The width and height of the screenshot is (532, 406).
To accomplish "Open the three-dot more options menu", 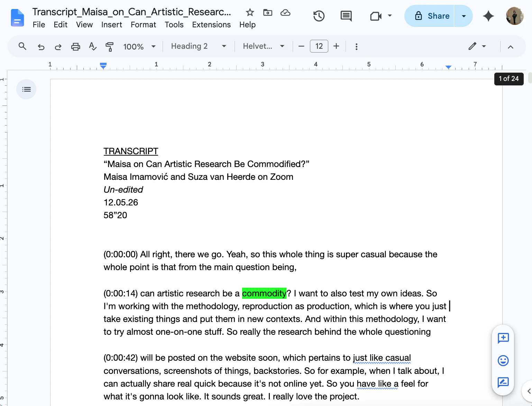I will pyautogui.click(x=356, y=46).
